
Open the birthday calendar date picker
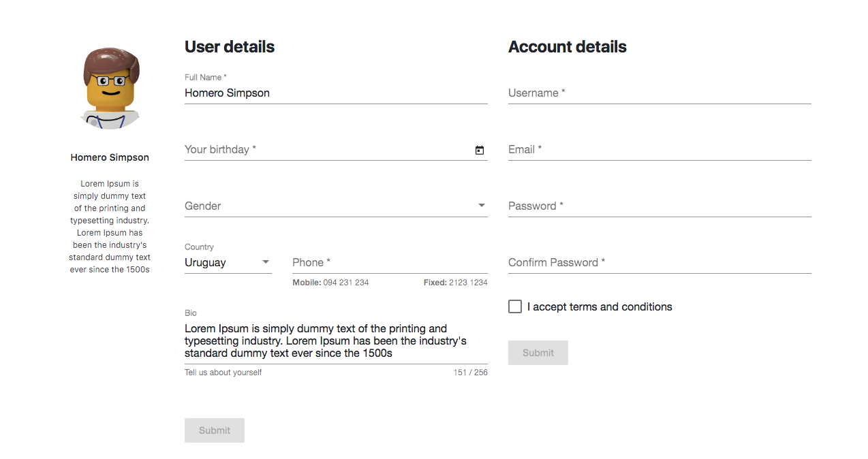480,150
